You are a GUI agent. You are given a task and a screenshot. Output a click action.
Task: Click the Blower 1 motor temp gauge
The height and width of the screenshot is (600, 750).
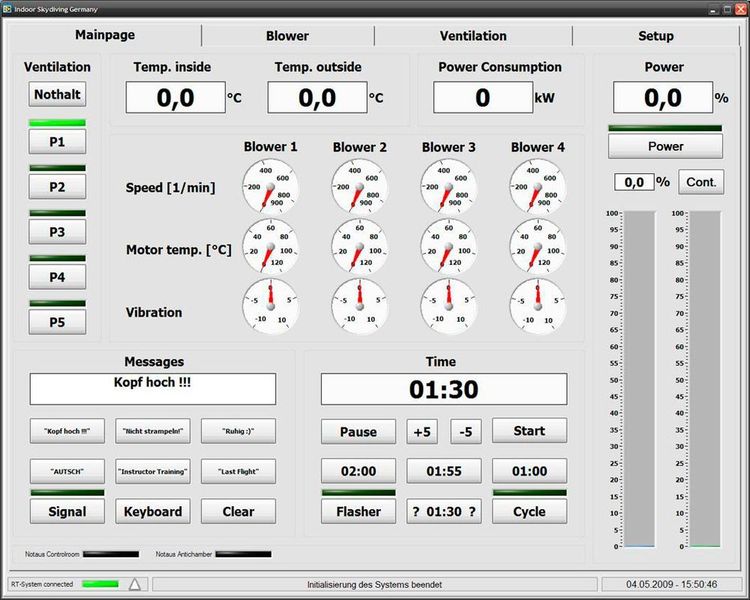[x=270, y=247]
